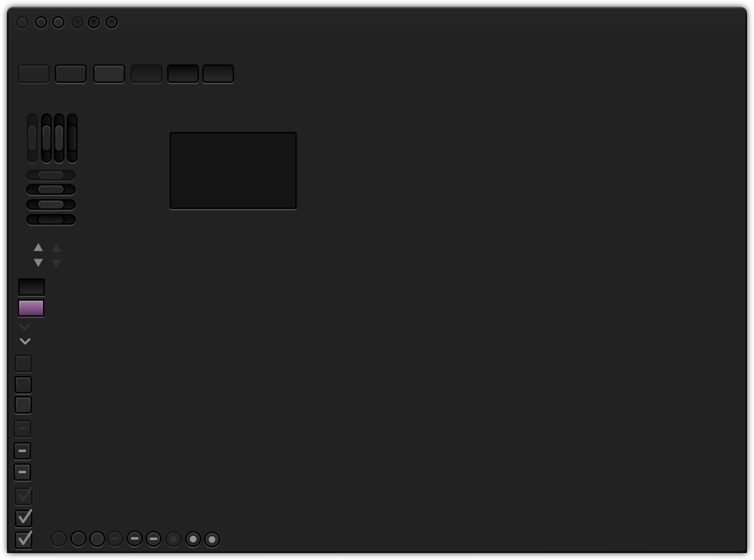The image size is (754, 560).
Task: Click the dimmed chevron-down arrow
Action: coord(25,327)
